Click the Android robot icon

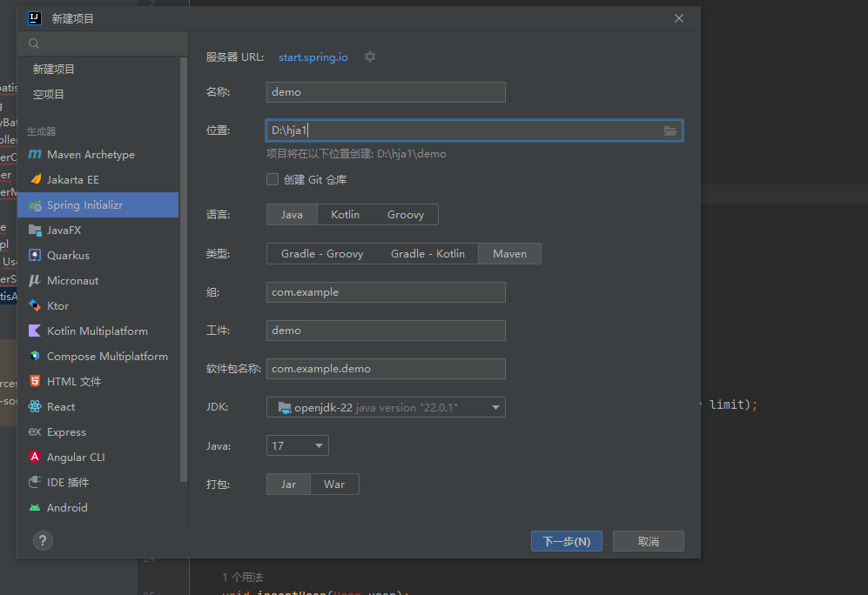[x=35, y=507]
